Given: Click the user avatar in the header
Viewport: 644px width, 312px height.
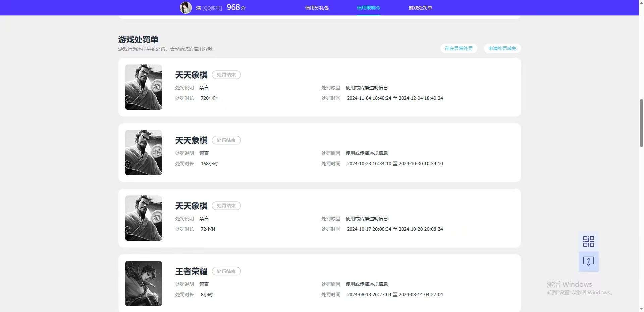Looking at the screenshot, I should 185,7.
